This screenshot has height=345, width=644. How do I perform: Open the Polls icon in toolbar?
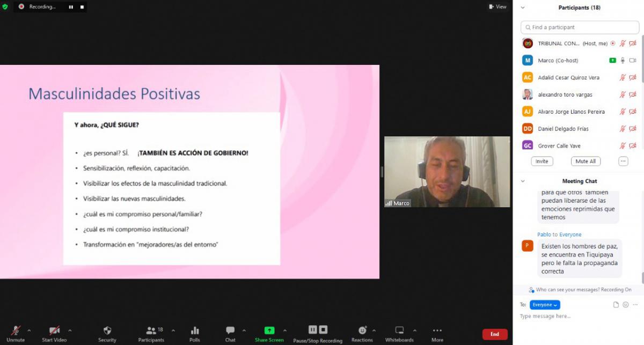(x=195, y=331)
